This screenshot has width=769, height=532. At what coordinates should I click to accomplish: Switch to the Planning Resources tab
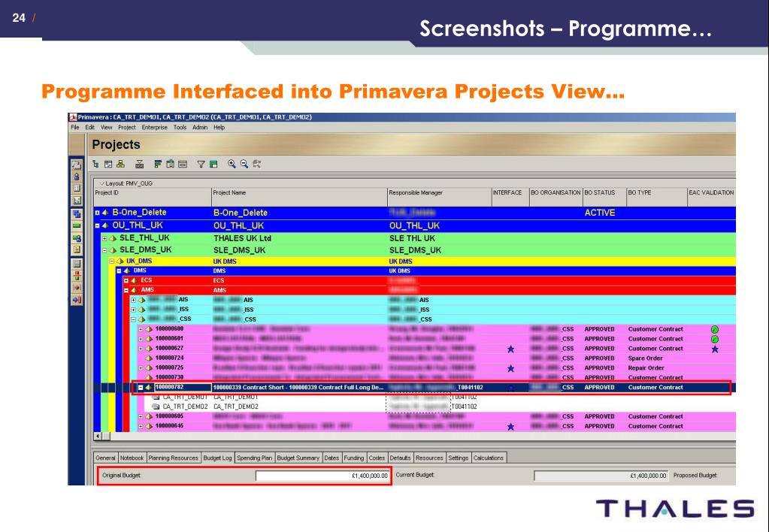(173, 458)
